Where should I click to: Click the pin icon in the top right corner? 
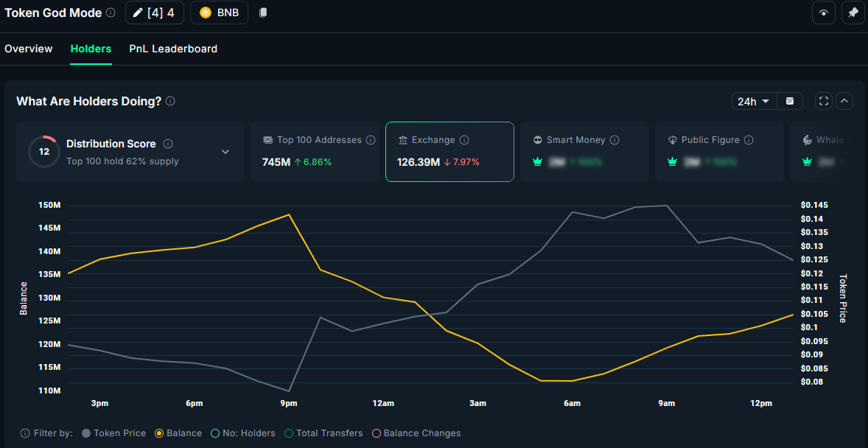[x=853, y=13]
